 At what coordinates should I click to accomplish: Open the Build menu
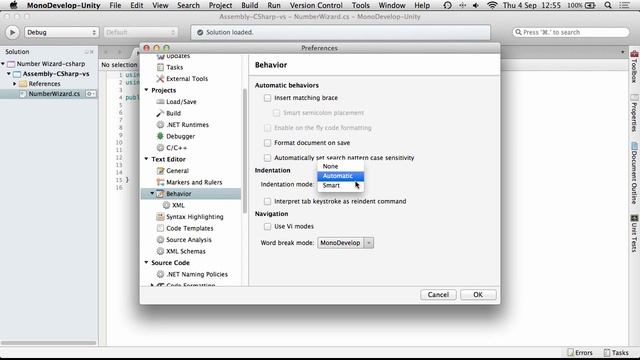[x=249, y=5]
